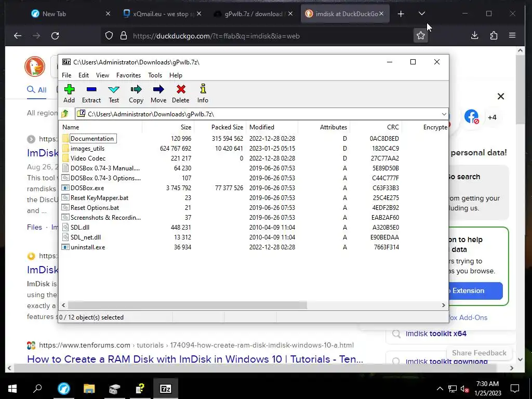Reload the page in Firefox

(x=55, y=36)
